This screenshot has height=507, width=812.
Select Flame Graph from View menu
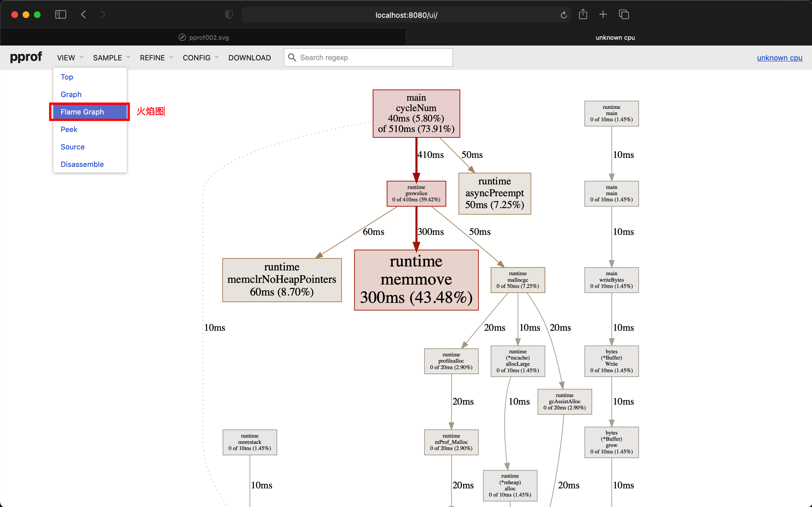82,112
